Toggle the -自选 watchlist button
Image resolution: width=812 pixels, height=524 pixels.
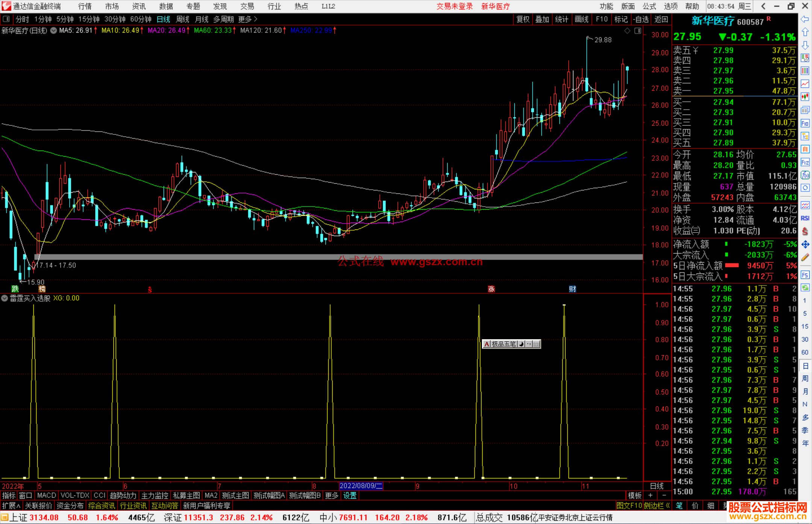pyautogui.click(x=641, y=19)
